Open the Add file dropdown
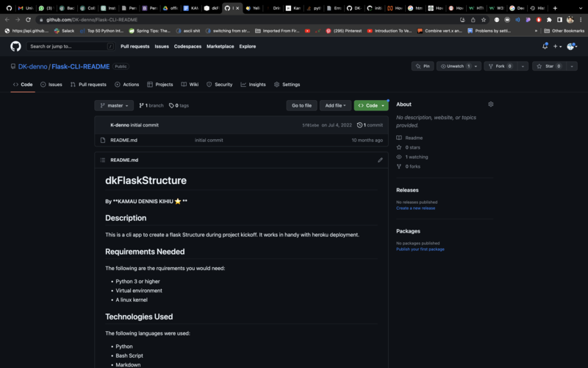This screenshot has height=368, width=588. 335,105
